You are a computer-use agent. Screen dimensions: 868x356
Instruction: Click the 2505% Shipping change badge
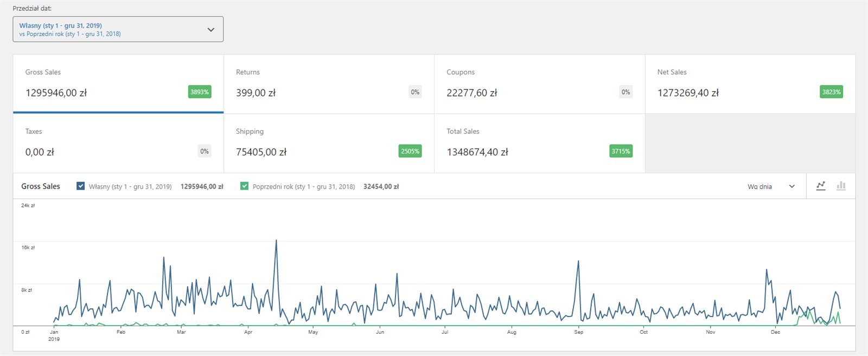(410, 151)
